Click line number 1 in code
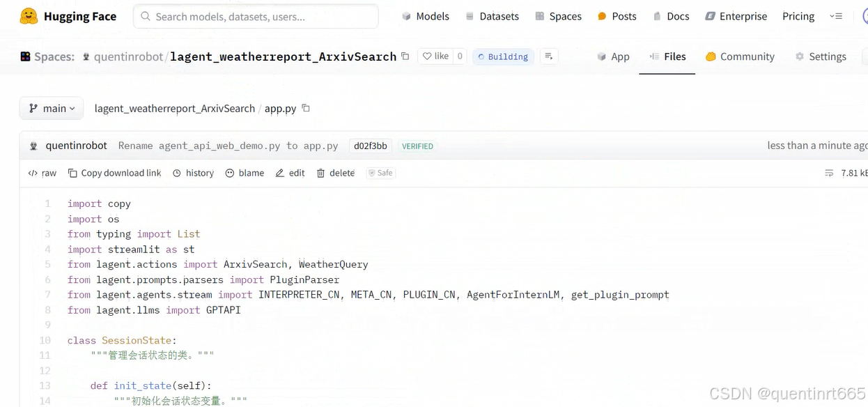The width and height of the screenshot is (868, 407). (47, 203)
